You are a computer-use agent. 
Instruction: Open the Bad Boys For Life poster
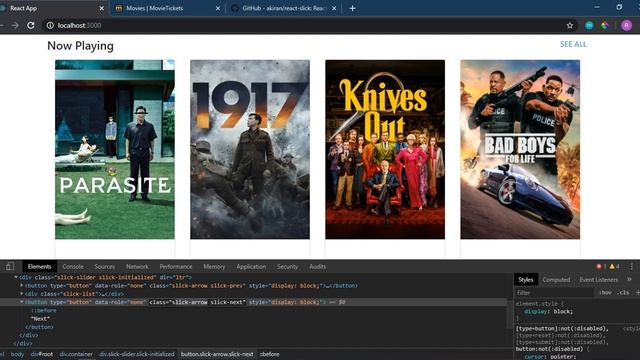click(x=520, y=149)
